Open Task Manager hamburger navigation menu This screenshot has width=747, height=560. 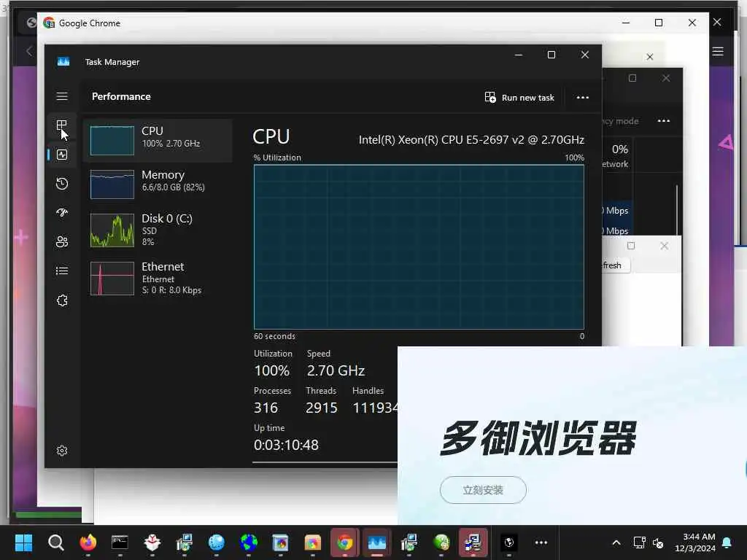(x=62, y=97)
